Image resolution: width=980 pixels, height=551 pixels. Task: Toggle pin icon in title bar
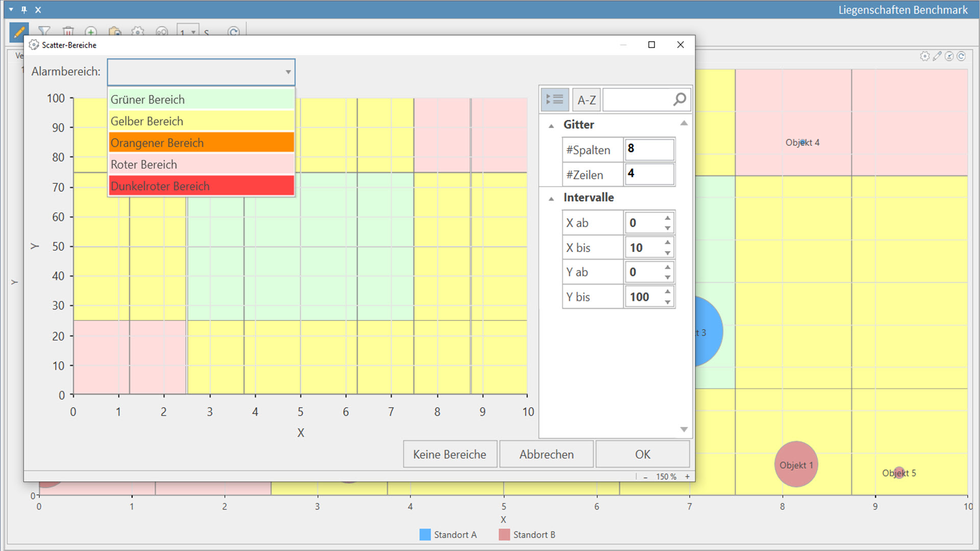[24, 10]
